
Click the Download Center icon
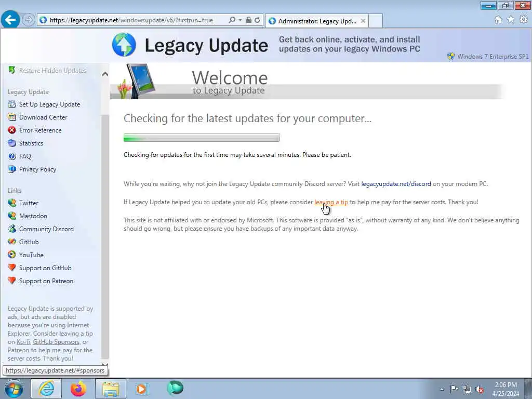[x=12, y=117]
